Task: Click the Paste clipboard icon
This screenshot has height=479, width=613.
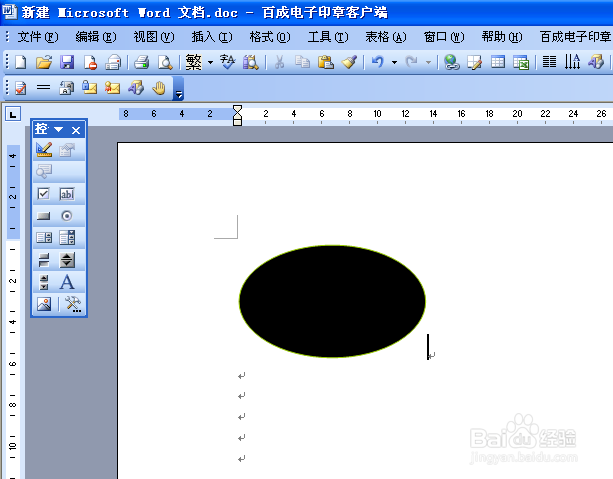Action: [x=326, y=62]
